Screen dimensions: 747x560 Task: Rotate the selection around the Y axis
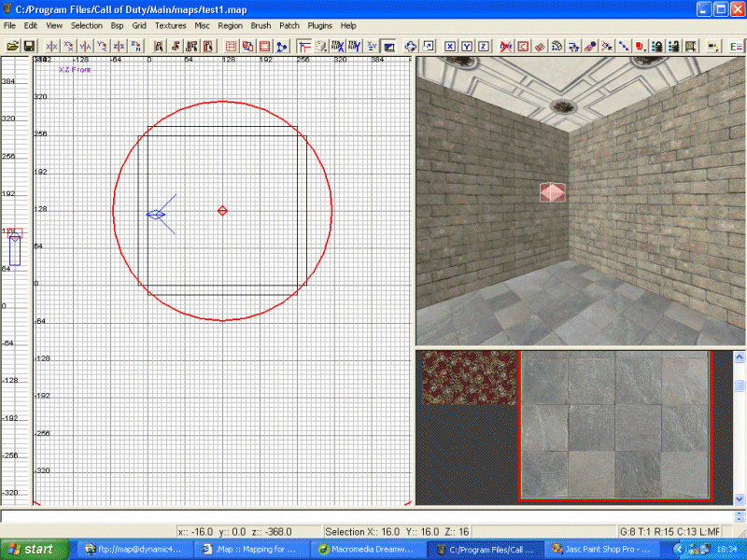click(102, 46)
